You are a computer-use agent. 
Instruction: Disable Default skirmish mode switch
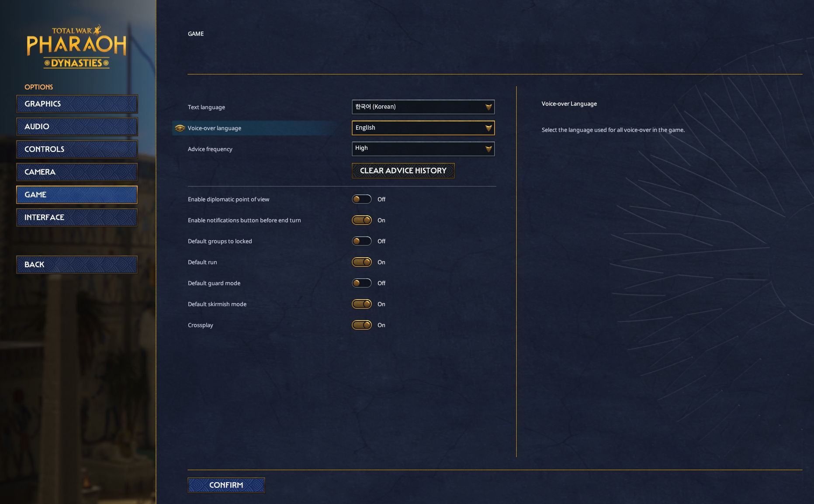coord(362,304)
